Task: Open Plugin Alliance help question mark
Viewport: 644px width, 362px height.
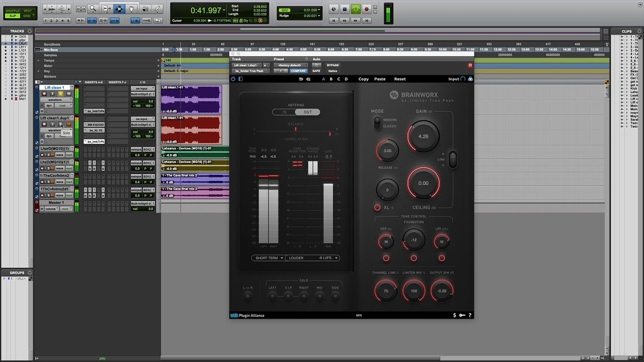Action: [x=470, y=315]
